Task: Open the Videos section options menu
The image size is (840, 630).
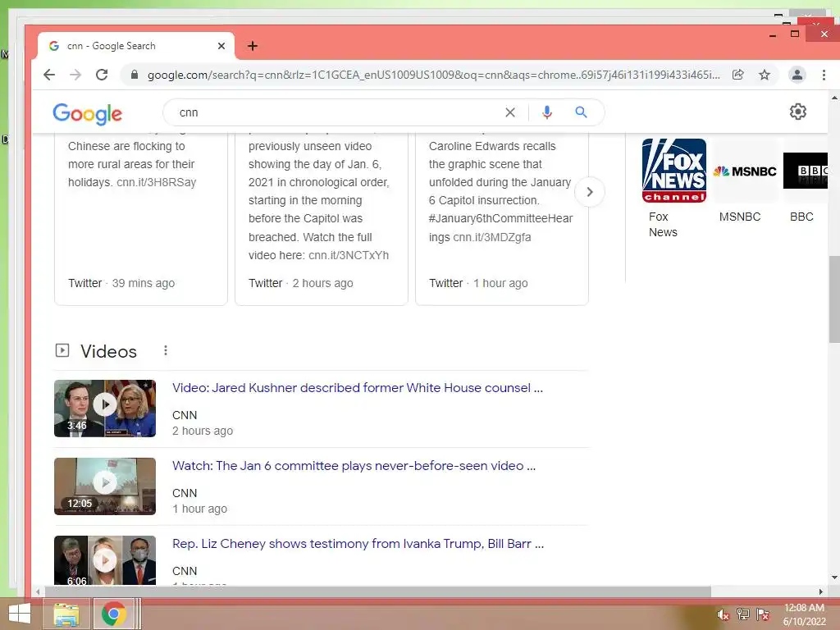Action: pos(166,350)
